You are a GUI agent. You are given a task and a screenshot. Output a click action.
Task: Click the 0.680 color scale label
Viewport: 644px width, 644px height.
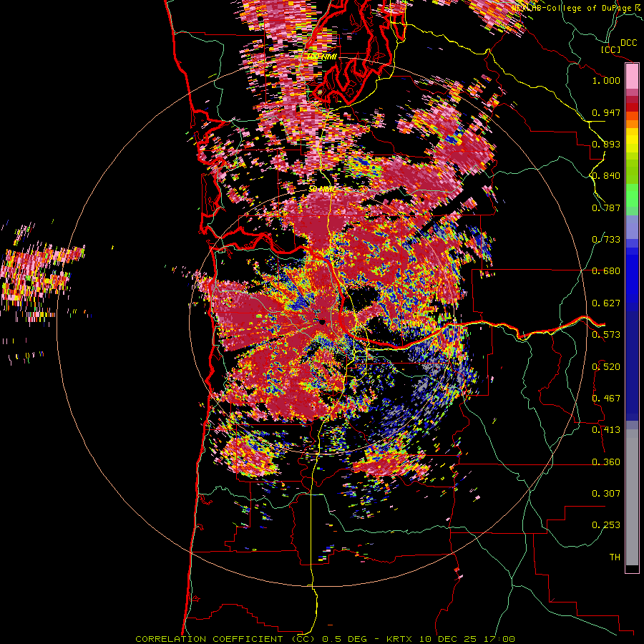click(x=606, y=271)
